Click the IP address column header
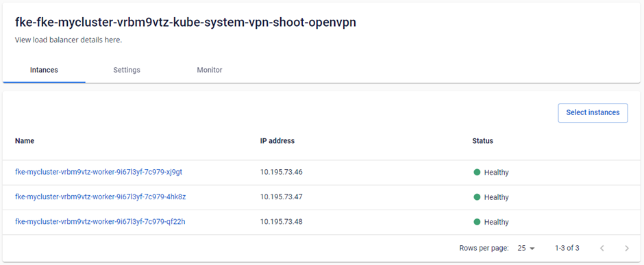Screen dimensions: 644x265 (x=277, y=140)
